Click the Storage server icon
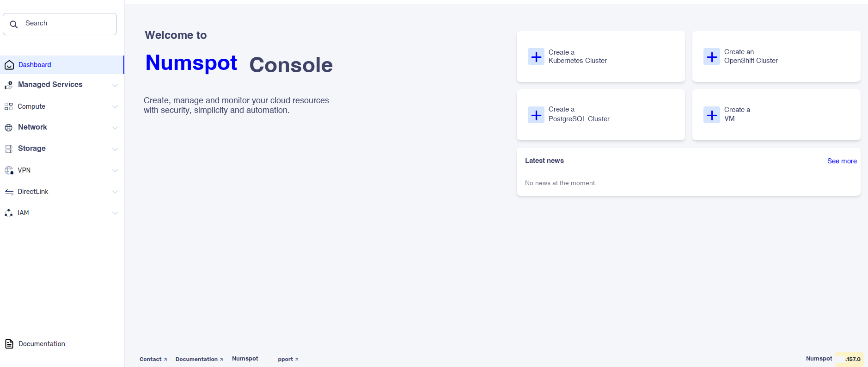 [9, 149]
